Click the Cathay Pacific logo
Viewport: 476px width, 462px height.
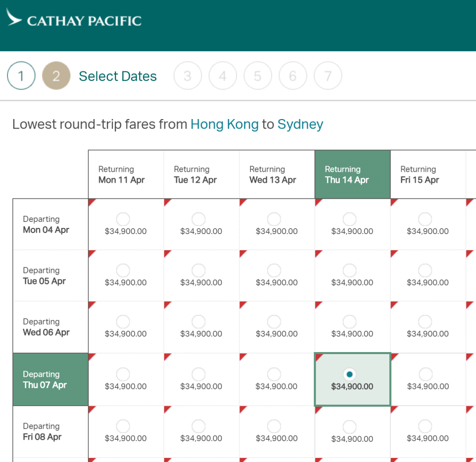click(x=74, y=20)
